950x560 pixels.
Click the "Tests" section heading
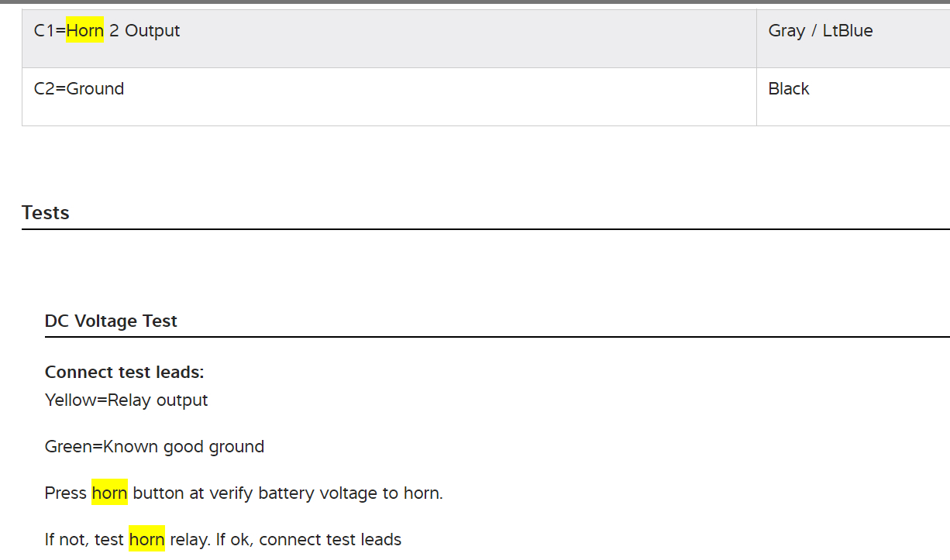pyautogui.click(x=46, y=213)
